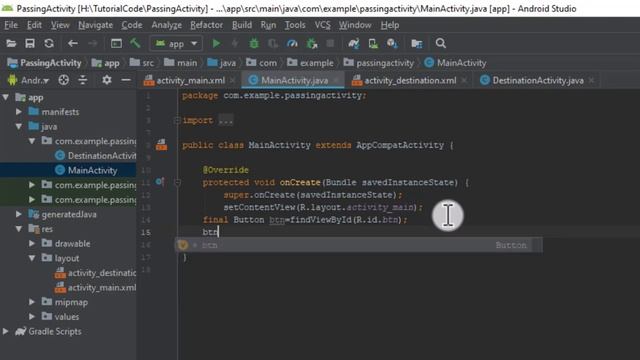This screenshot has width=640, height=360.
Task: Click the Make Project hammer icon
Action: [x=135, y=43]
